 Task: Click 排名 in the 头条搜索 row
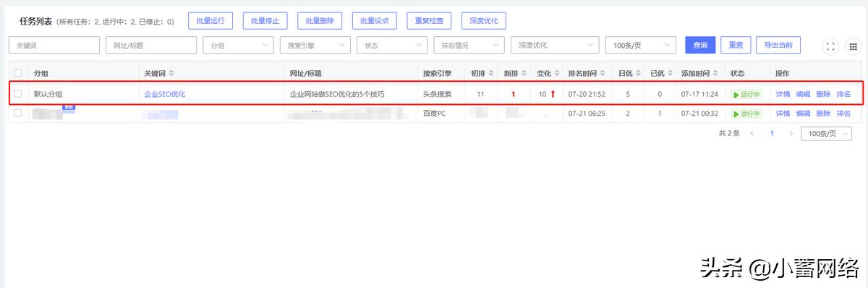(x=843, y=94)
